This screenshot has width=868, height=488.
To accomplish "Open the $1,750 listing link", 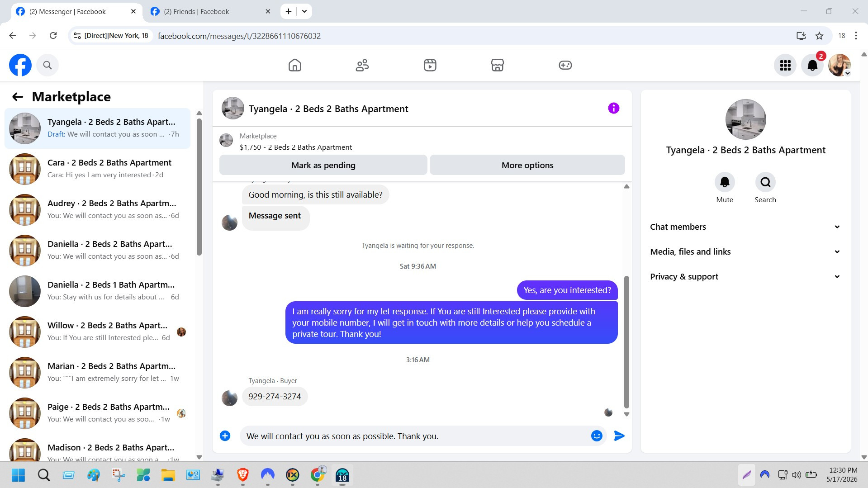I will click(x=296, y=147).
